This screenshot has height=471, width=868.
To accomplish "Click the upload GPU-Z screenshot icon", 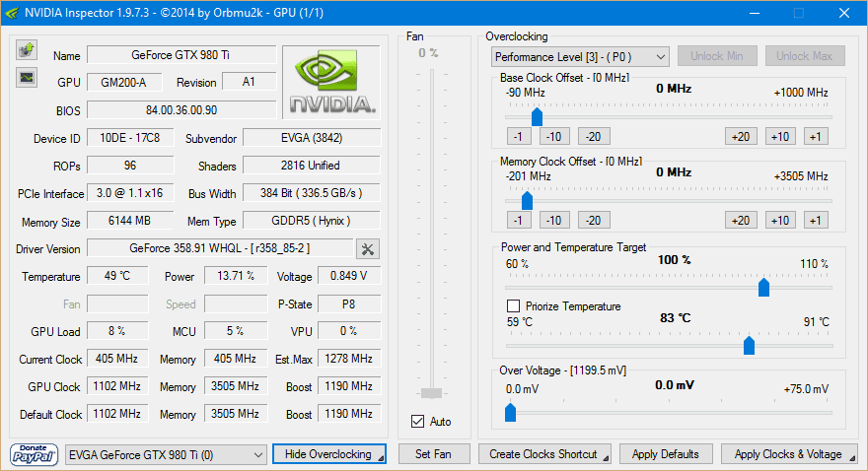I will tap(26, 50).
